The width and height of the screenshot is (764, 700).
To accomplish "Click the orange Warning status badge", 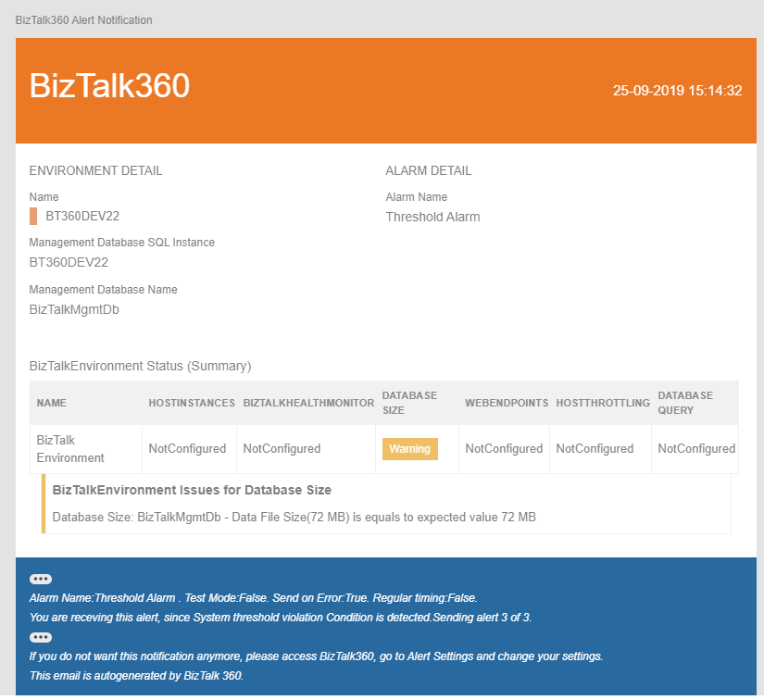I will click(x=409, y=449).
